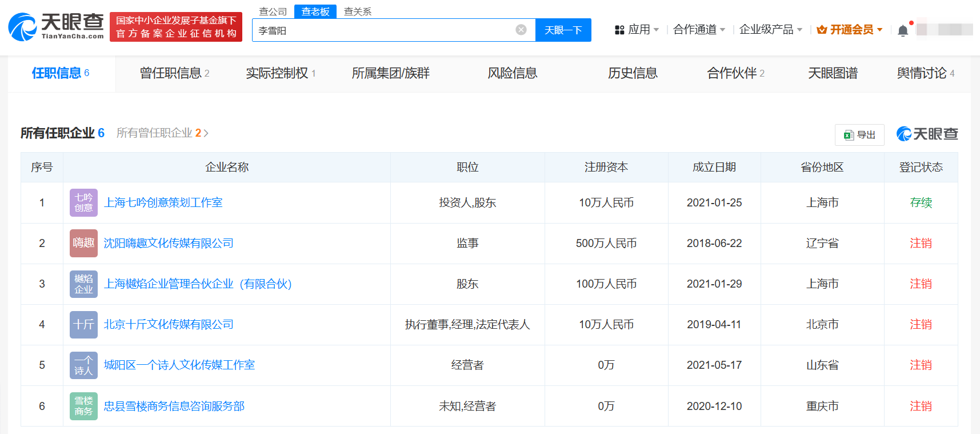Open the 企业级产品 dropdown

click(x=770, y=30)
